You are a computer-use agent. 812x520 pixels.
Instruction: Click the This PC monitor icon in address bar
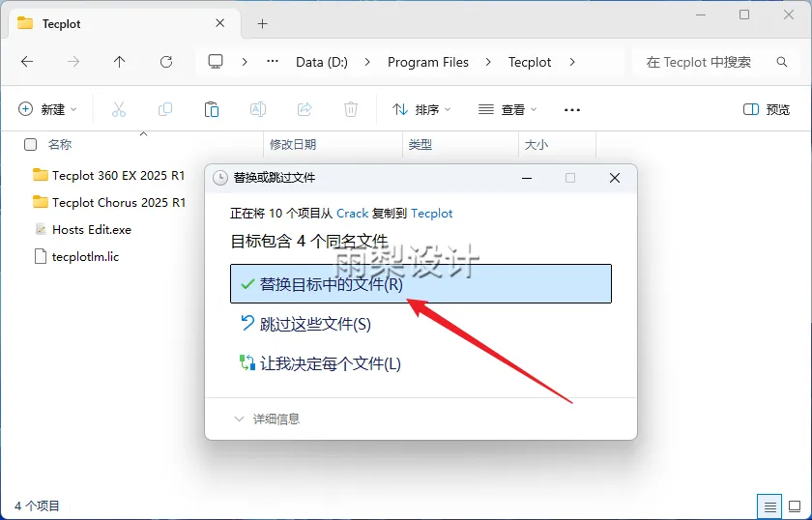(x=216, y=62)
